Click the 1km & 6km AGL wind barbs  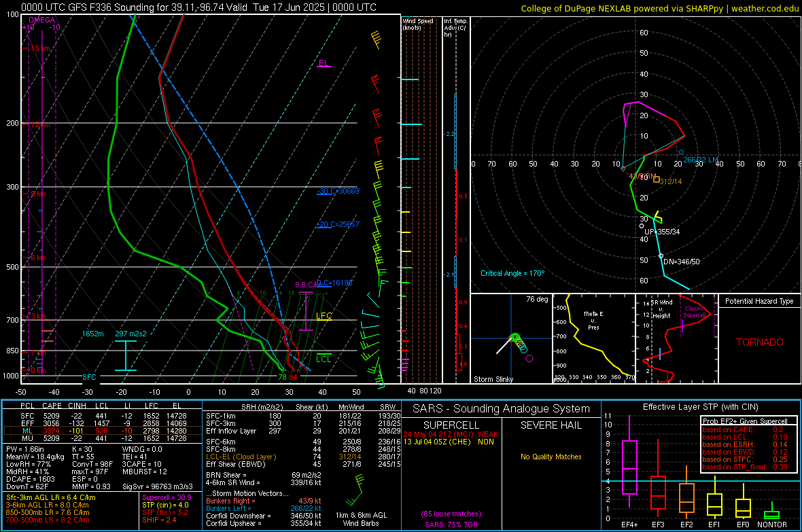[x=355, y=489]
